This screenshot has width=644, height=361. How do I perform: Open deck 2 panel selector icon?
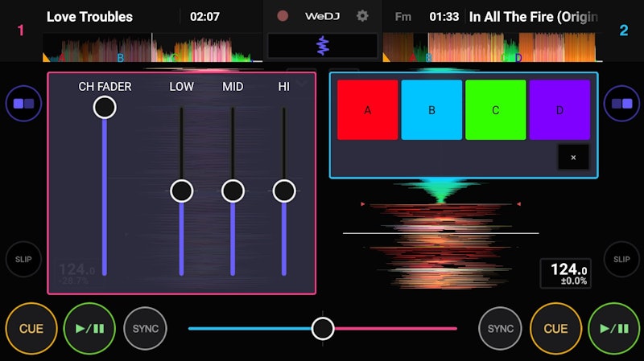(x=621, y=104)
